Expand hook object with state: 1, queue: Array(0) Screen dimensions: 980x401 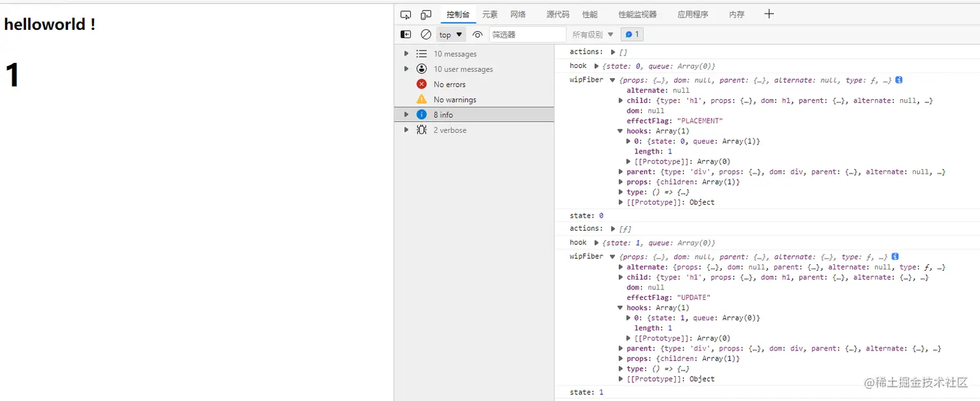[596, 243]
